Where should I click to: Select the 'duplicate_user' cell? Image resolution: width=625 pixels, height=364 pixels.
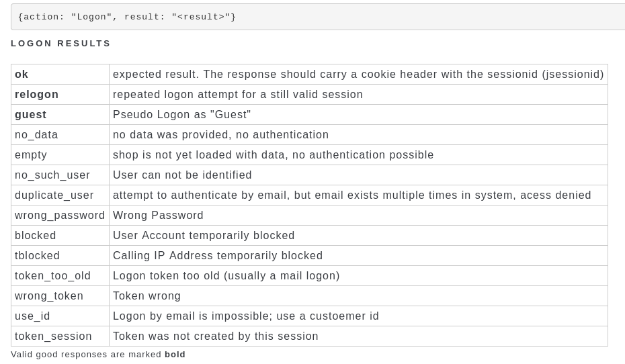(x=60, y=195)
